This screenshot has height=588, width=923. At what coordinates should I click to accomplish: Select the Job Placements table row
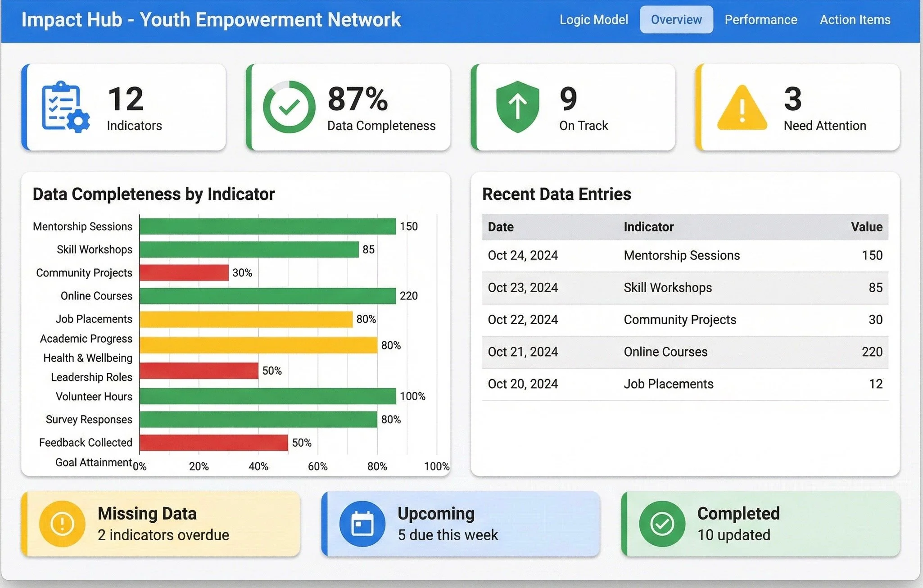coord(684,384)
